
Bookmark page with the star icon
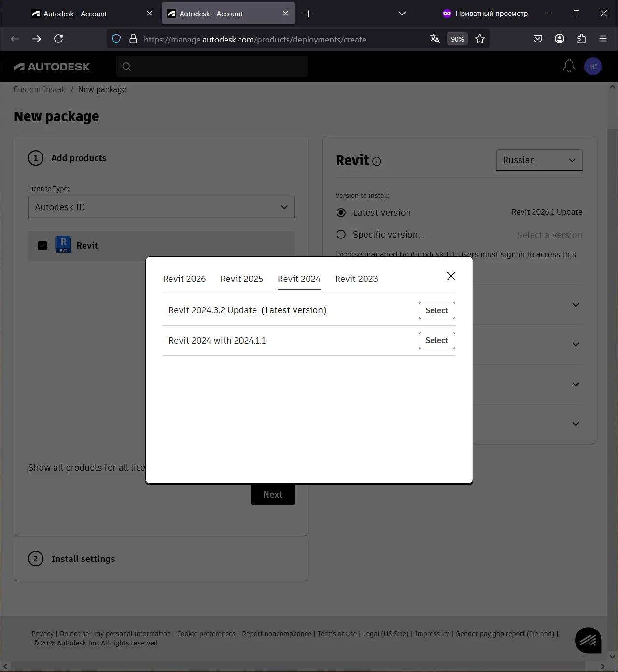pos(479,39)
